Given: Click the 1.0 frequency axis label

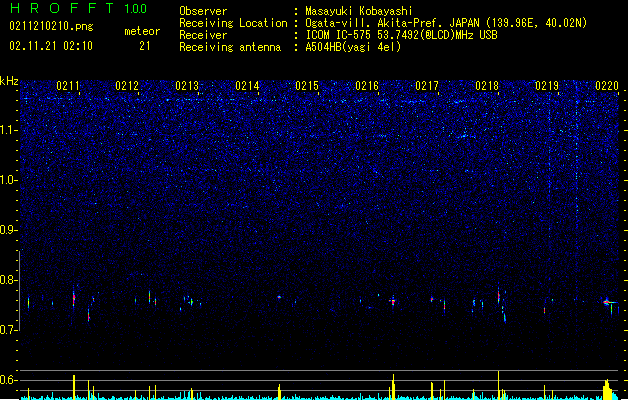Looking at the screenshot, I should point(9,180).
